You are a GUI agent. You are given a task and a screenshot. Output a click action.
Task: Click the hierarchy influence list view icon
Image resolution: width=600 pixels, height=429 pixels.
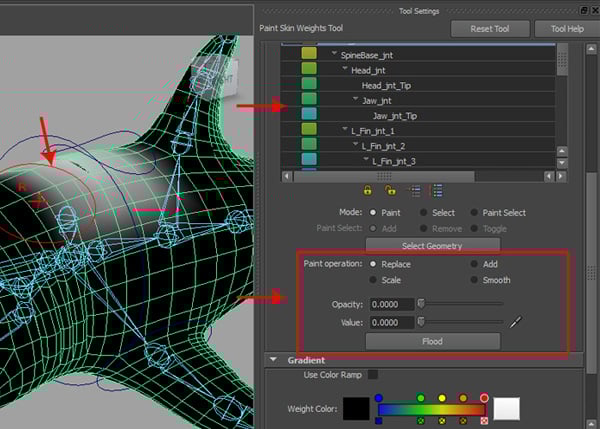pos(437,190)
